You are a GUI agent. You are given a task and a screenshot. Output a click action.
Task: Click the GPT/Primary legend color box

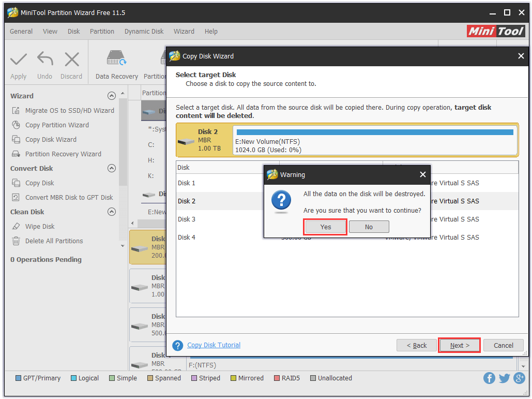(18, 378)
